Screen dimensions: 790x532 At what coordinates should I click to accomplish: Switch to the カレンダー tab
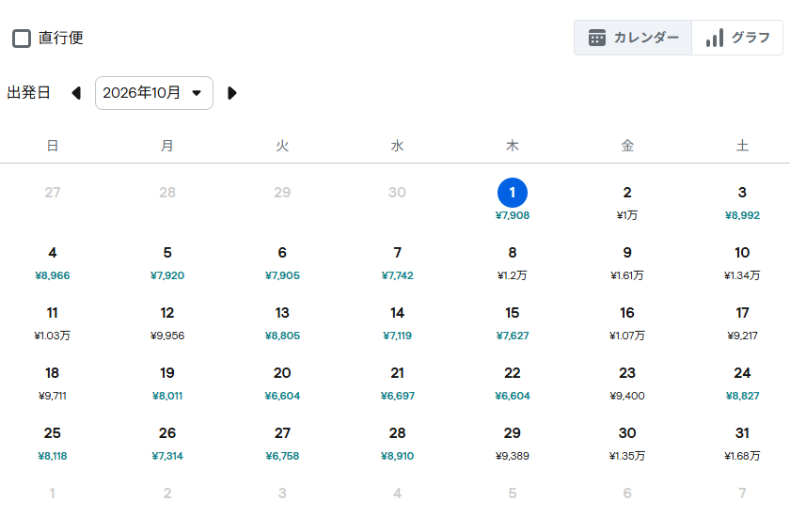[x=633, y=38]
